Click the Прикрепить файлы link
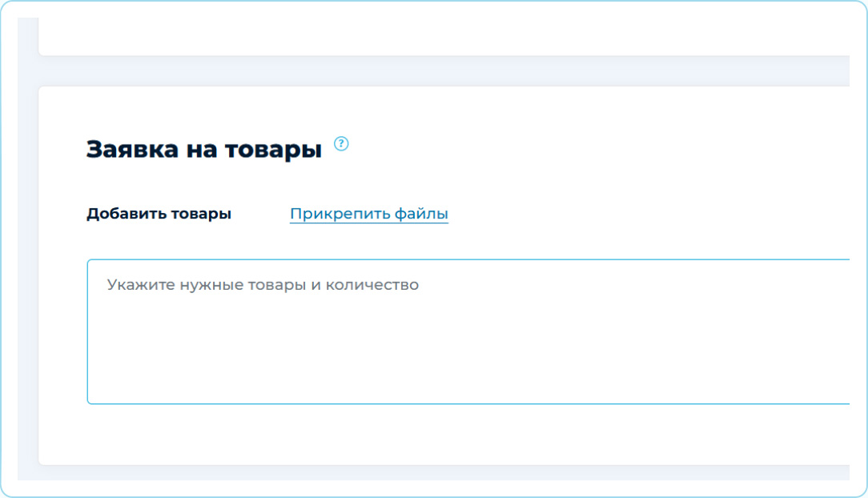Image resolution: width=868 pixels, height=498 pixels. coord(368,214)
